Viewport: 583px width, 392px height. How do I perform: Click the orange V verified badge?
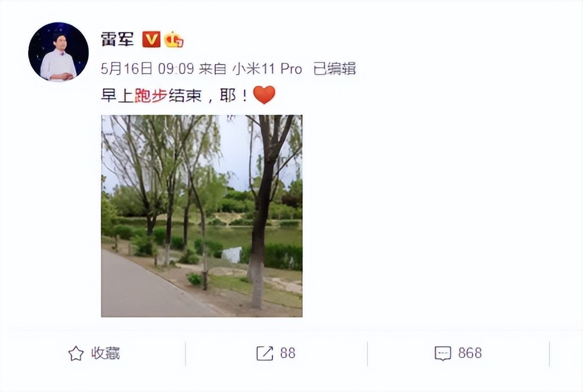pos(151,39)
